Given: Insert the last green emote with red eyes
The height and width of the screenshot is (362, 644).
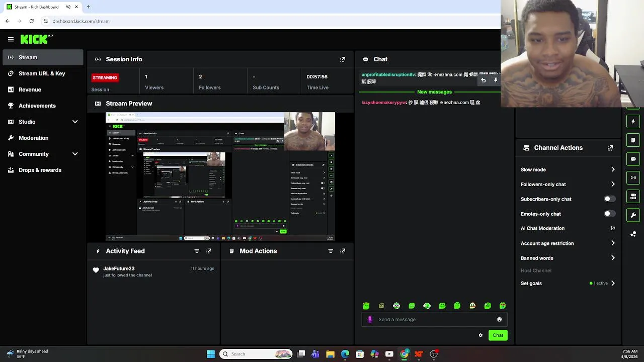Looking at the screenshot, I should pyautogui.click(x=503, y=306).
